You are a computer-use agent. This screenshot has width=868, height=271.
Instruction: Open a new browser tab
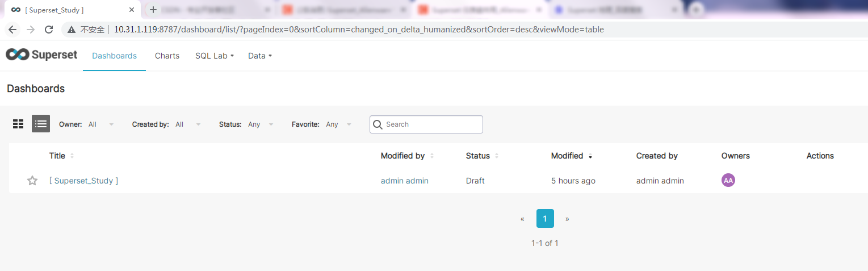point(153,10)
